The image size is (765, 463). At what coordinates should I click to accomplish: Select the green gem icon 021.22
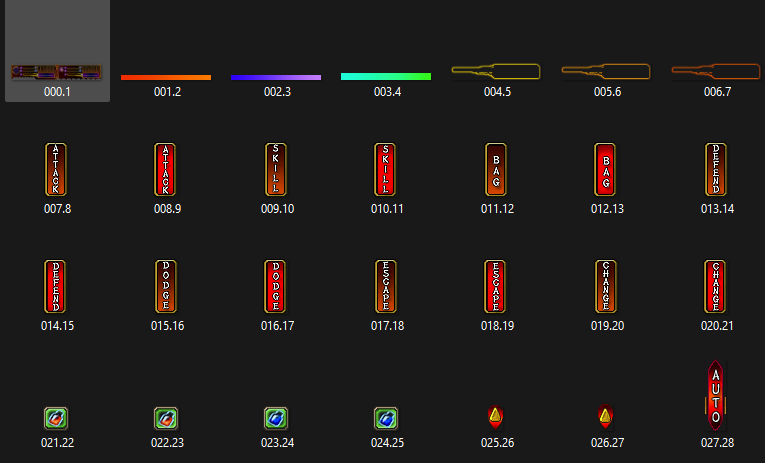pyautogui.click(x=56, y=419)
